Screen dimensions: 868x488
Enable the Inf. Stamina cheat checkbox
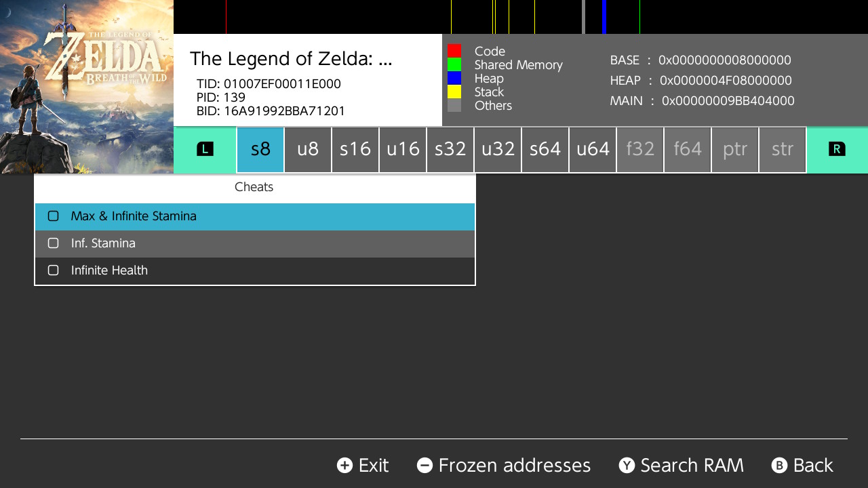point(53,243)
